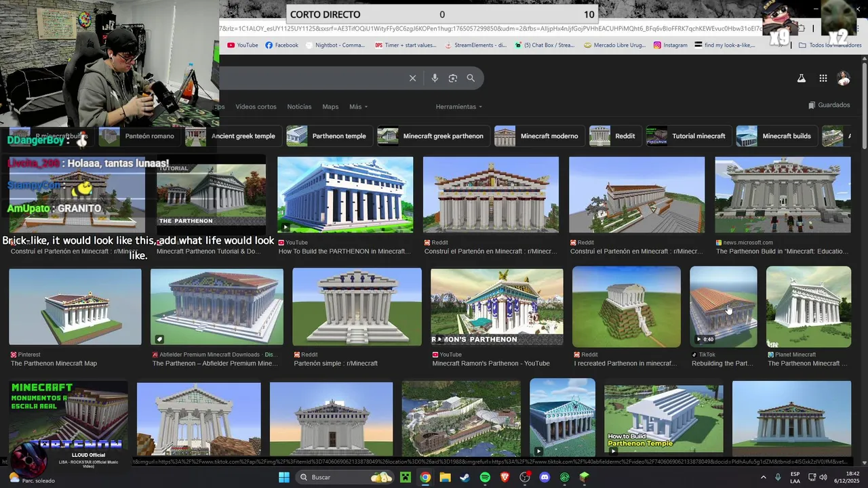Open How To Build the PARTHENON thumbnail

coord(345,195)
